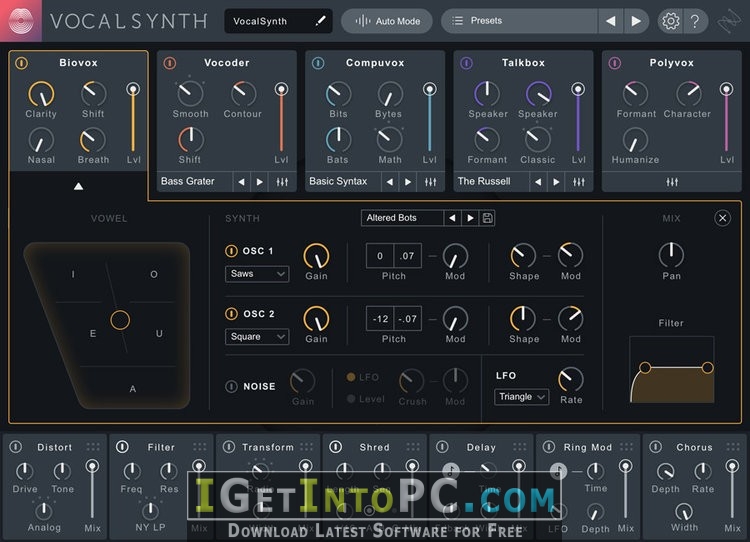The width and height of the screenshot is (750, 542).
Task: Grab the Ring Mod module drag handle dots
Action: 626,447
